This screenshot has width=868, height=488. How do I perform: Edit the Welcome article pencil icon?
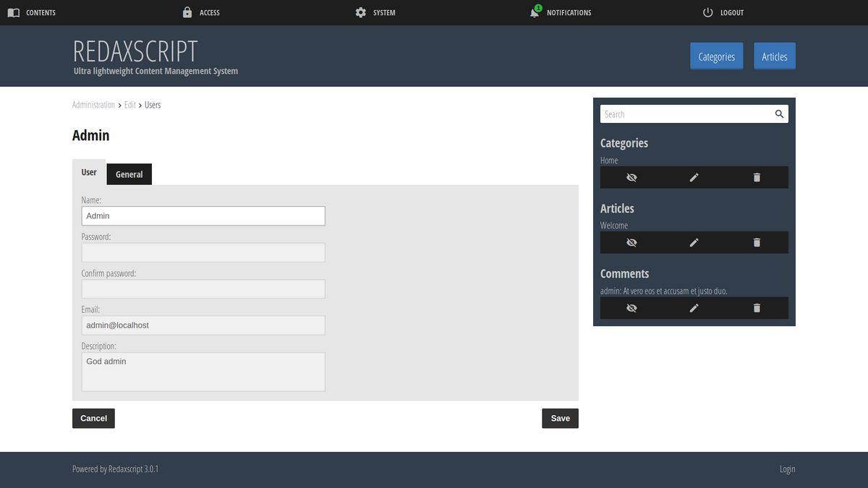pos(694,243)
